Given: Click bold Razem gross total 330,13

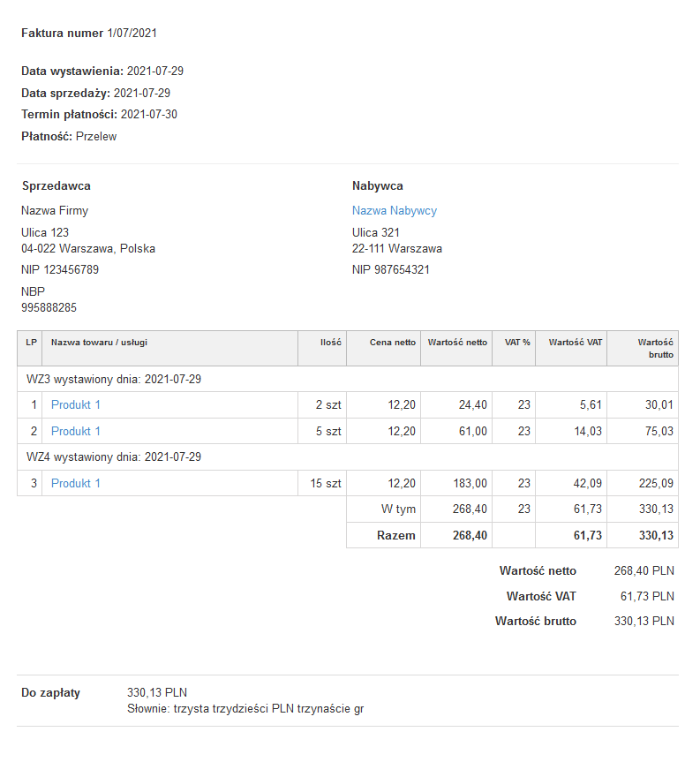Looking at the screenshot, I should pos(656,535).
